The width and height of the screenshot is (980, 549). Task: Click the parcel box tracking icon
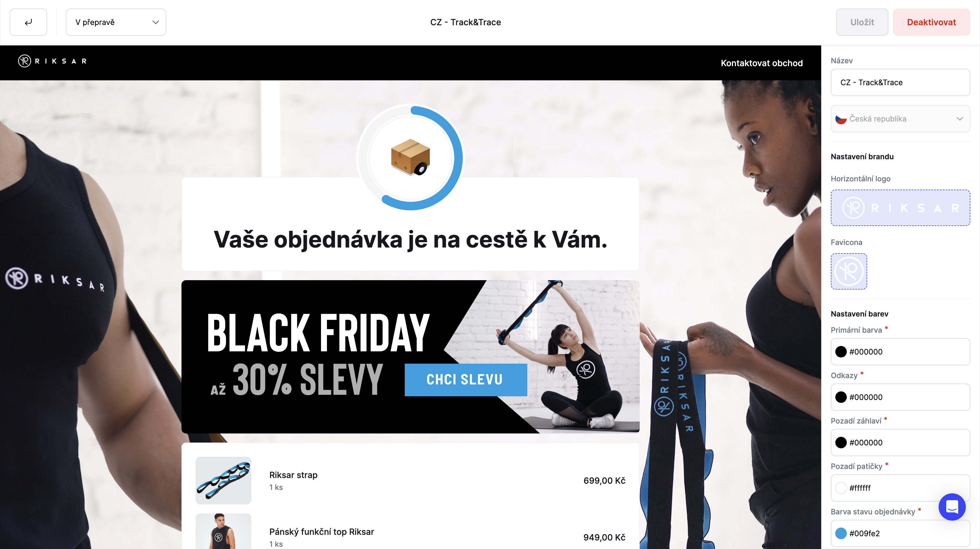pyautogui.click(x=410, y=157)
